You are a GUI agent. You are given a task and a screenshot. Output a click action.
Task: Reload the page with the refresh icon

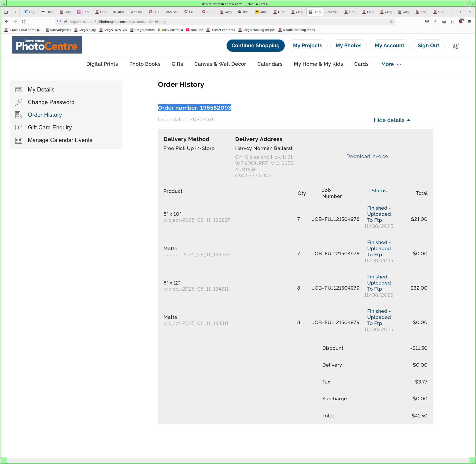(x=24, y=22)
